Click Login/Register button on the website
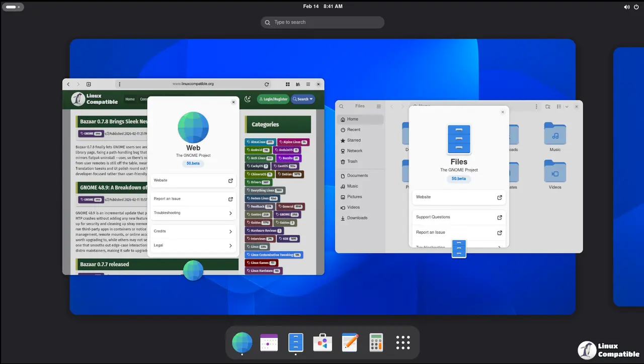The image size is (644, 364). tap(273, 99)
